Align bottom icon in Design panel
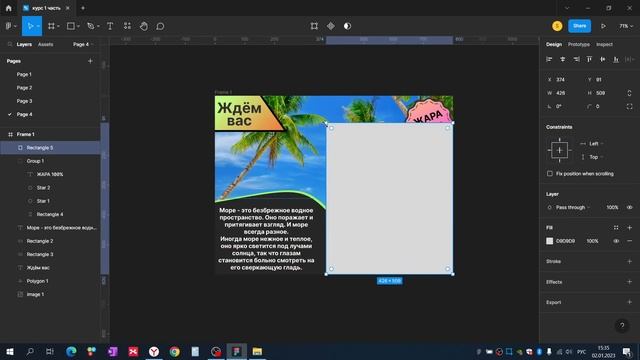640x360 pixels. click(x=616, y=59)
